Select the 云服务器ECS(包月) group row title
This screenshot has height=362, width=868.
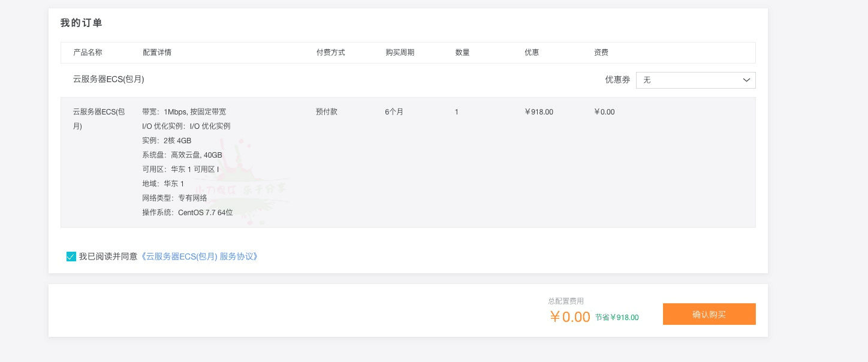click(108, 79)
